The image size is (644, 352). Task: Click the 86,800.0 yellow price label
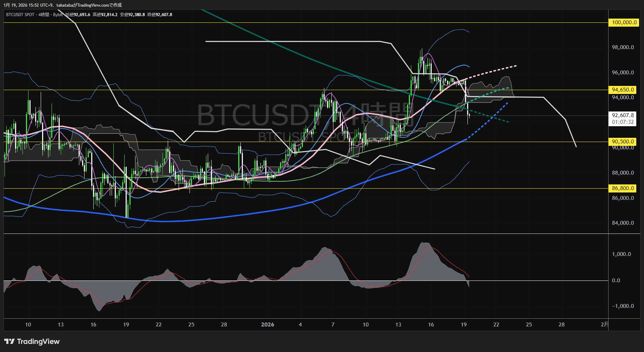tap(623, 188)
